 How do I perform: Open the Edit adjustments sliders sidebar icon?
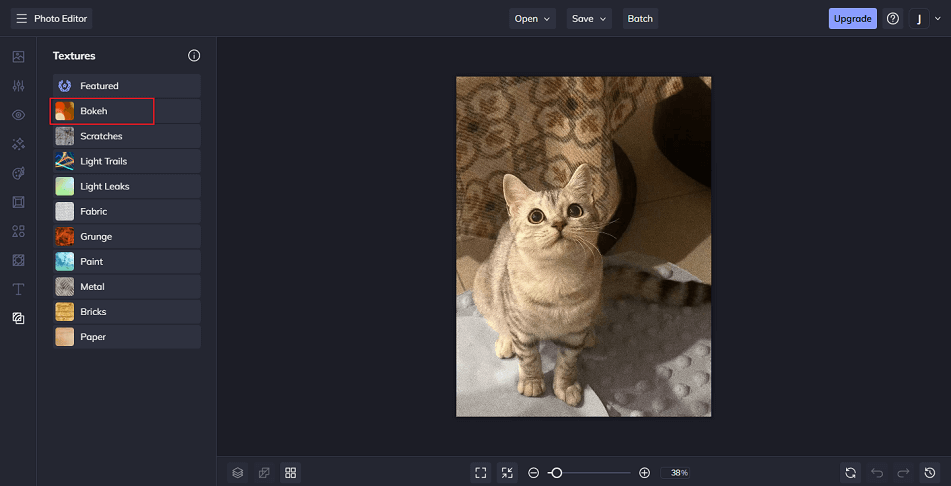click(x=18, y=86)
